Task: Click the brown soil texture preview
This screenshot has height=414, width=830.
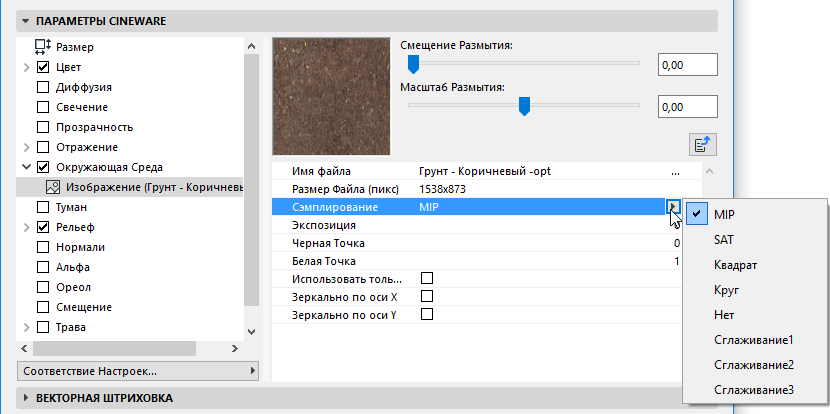Action: pyautogui.click(x=331, y=96)
